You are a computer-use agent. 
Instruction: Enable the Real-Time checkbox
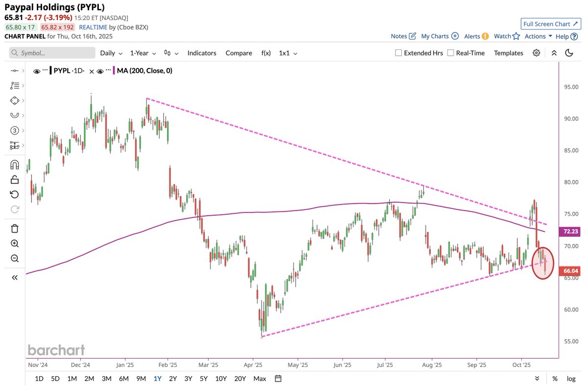point(451,53)
